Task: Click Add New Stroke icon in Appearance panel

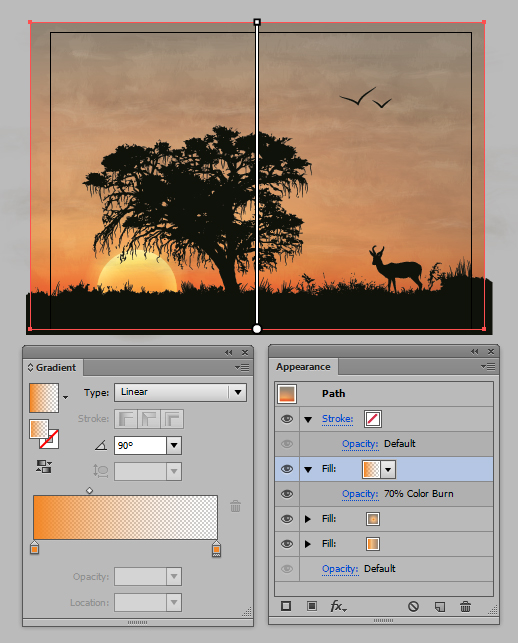Action: 286,606
